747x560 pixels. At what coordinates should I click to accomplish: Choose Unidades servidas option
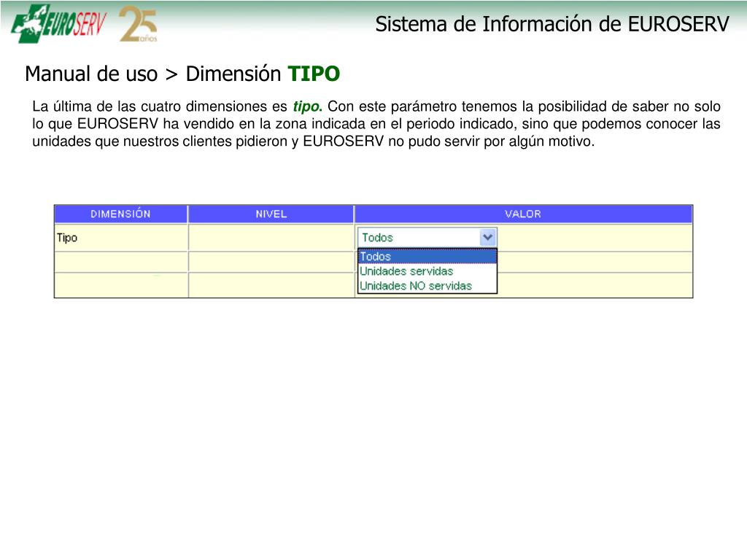click(x=427, y=271)
